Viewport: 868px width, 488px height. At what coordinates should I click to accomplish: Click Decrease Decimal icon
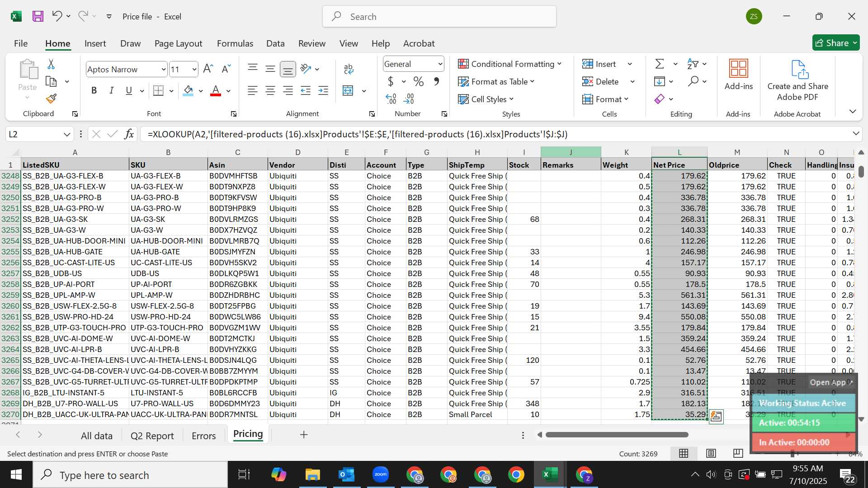tap(409, 99)
